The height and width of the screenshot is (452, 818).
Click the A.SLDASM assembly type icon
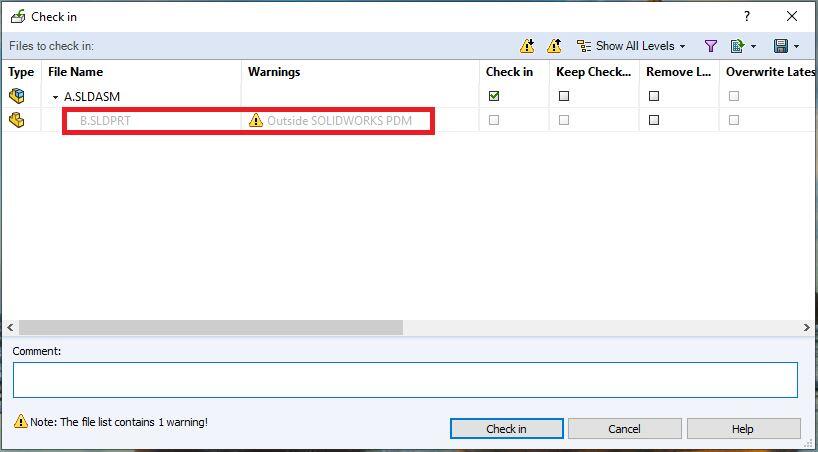pyautogui.click(x=16, y=97)
